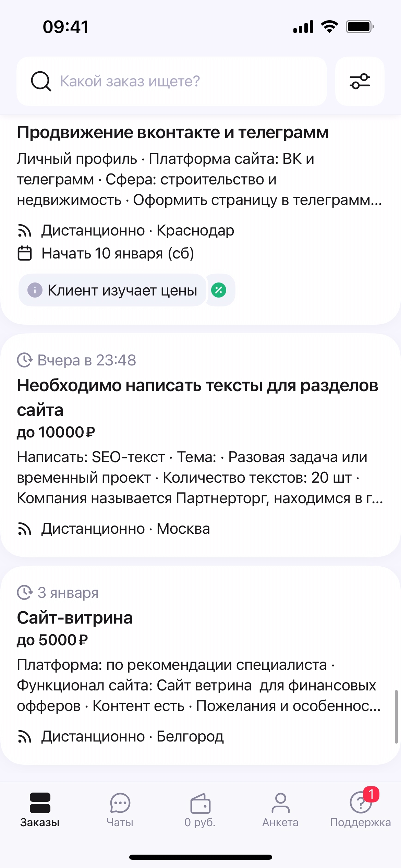Open the Поддержка support tab
Screen dimensions: 401x868
360,809
